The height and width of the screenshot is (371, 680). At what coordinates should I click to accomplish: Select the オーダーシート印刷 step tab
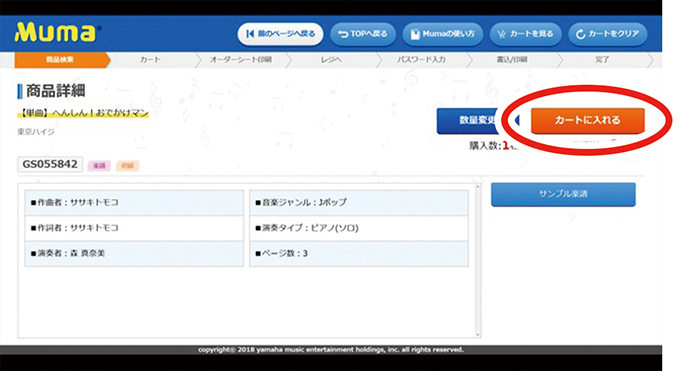click(x=241, y=60)
